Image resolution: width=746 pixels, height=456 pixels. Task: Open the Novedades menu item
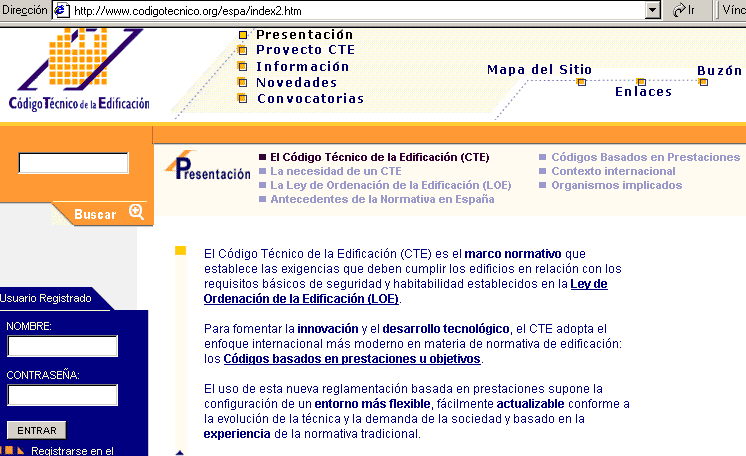point(296,83)
